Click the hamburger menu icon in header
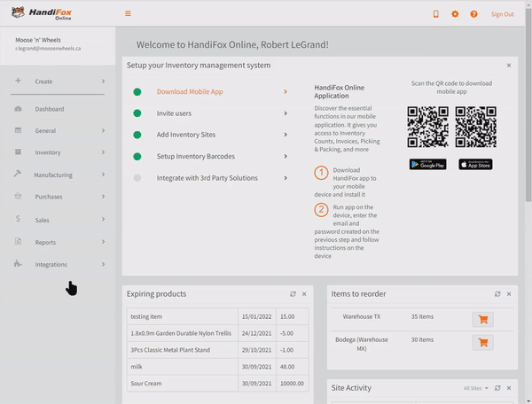 (x=128, y=13)
